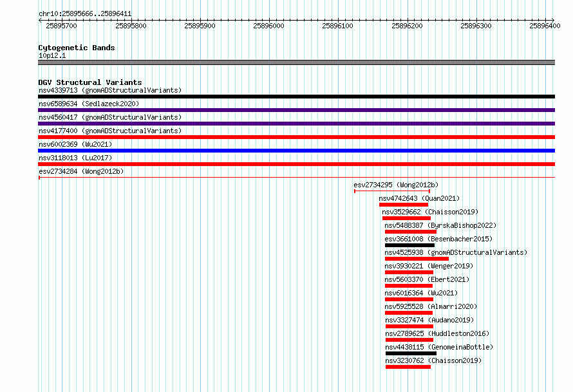Click the nsv6002369 (Wu2021) label
This screenshot has height=392, width=573.
(75, 144)
